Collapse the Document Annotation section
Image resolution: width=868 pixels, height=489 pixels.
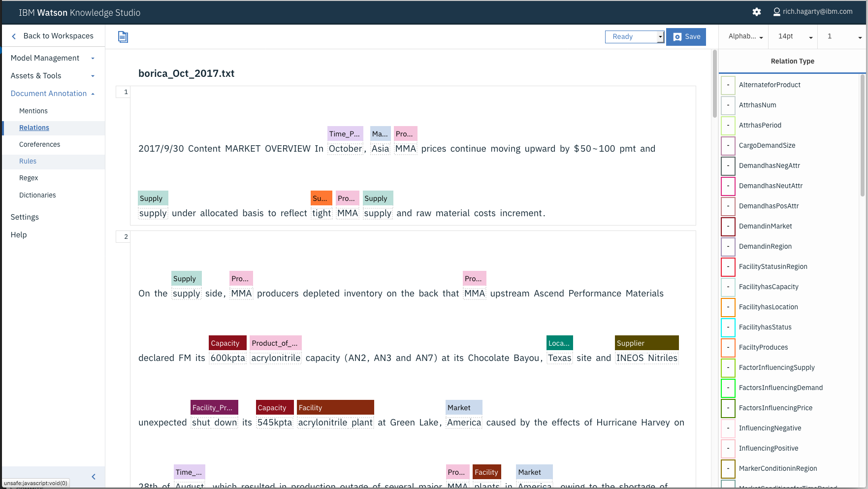pyautogui.click(x=53, y=94)
